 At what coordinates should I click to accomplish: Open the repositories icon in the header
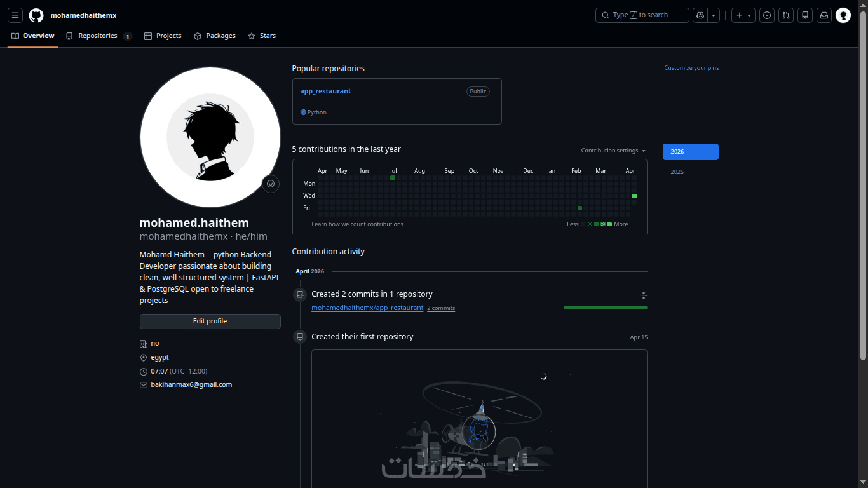805,15
